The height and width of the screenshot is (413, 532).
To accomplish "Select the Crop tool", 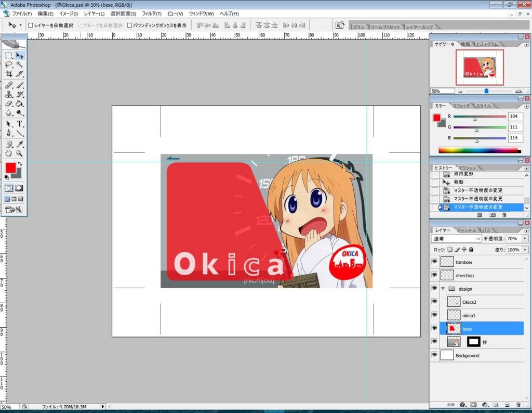I will coord(9,74).
